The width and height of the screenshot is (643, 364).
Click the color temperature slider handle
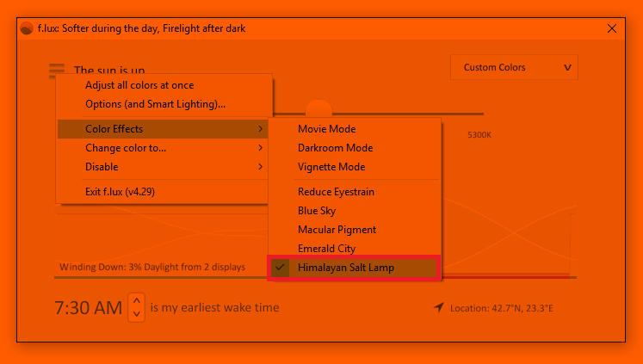(318, 108)
